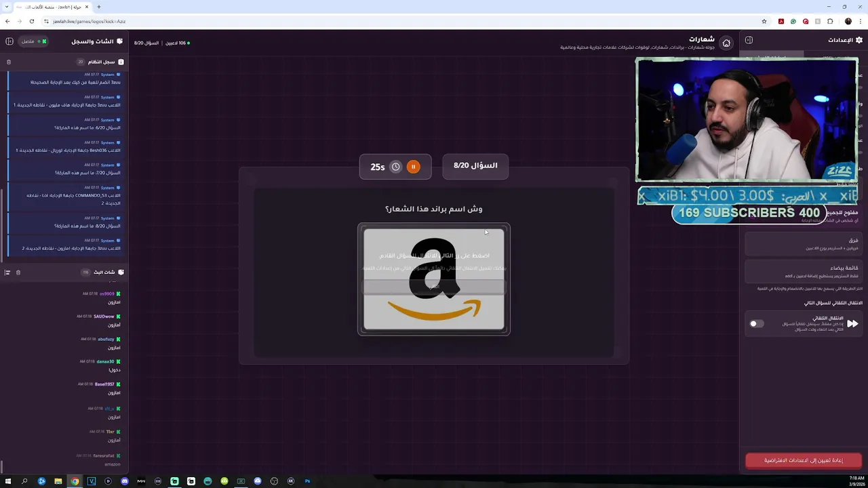Toggle the stream chat list layout icon

tap(7, 272)
